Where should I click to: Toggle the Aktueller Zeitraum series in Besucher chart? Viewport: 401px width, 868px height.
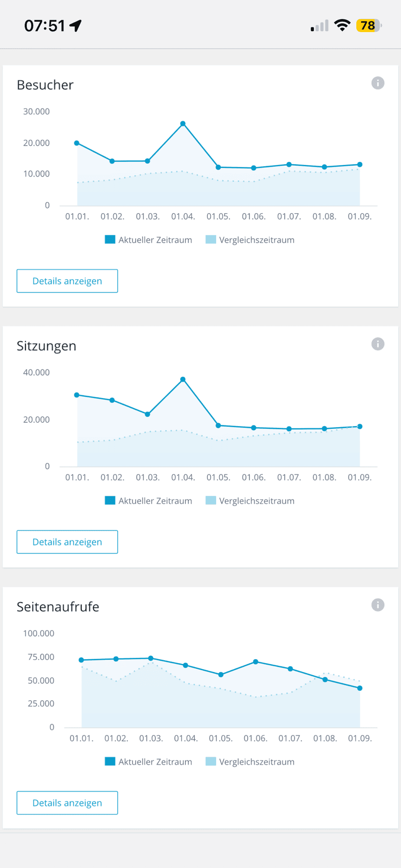tap(149, 240)
